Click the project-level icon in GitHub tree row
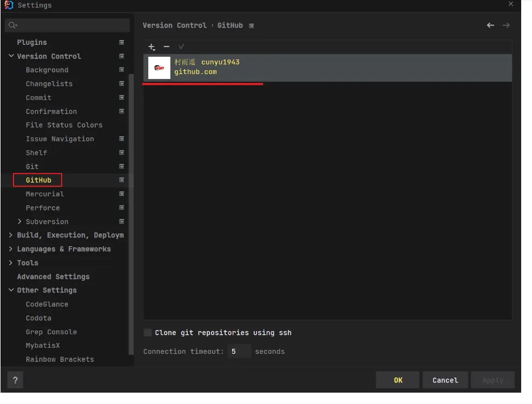 point(121,180)
